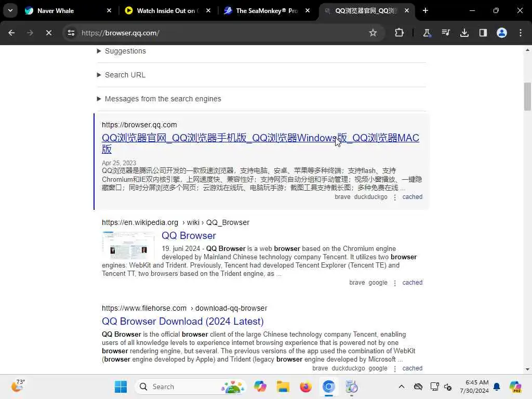532x399 pixels.
Task: Click the taskbar Search box
Action: 190,387
